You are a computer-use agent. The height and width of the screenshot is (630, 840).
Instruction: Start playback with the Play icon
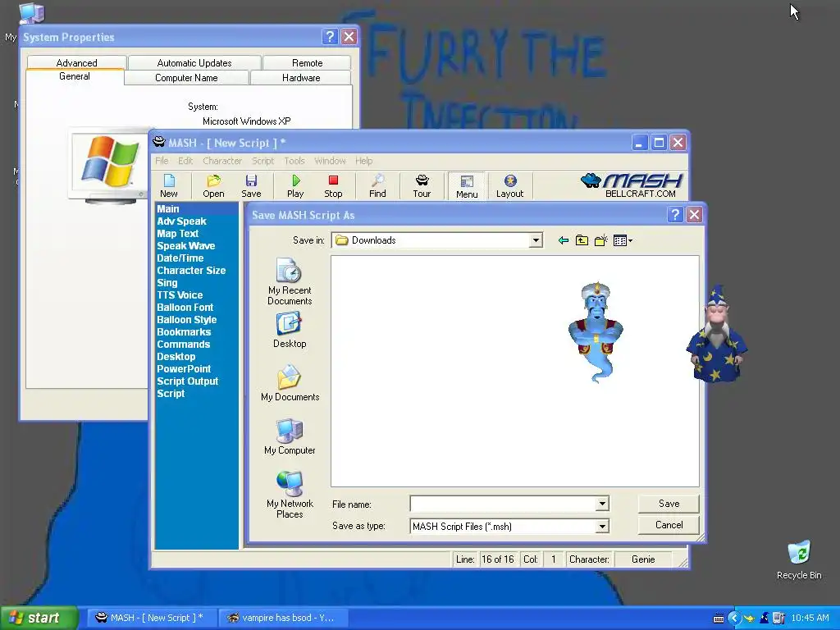click(x=295, y=186)
